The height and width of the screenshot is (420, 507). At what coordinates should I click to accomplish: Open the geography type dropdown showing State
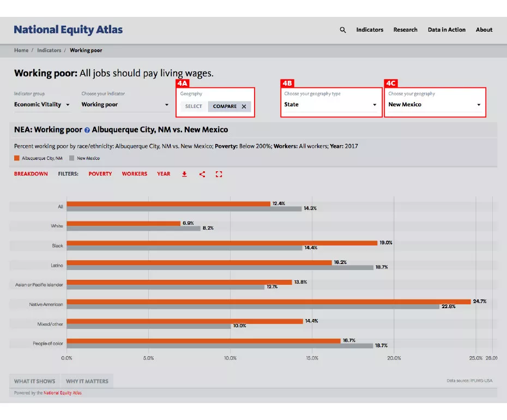pos(330,104)
